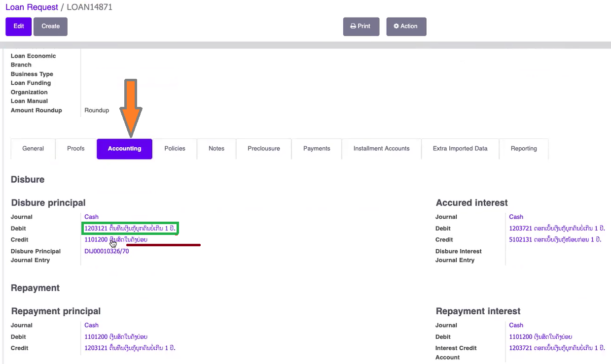View the Payments tab
Screen dimensions: 611x364
[317, 149]
